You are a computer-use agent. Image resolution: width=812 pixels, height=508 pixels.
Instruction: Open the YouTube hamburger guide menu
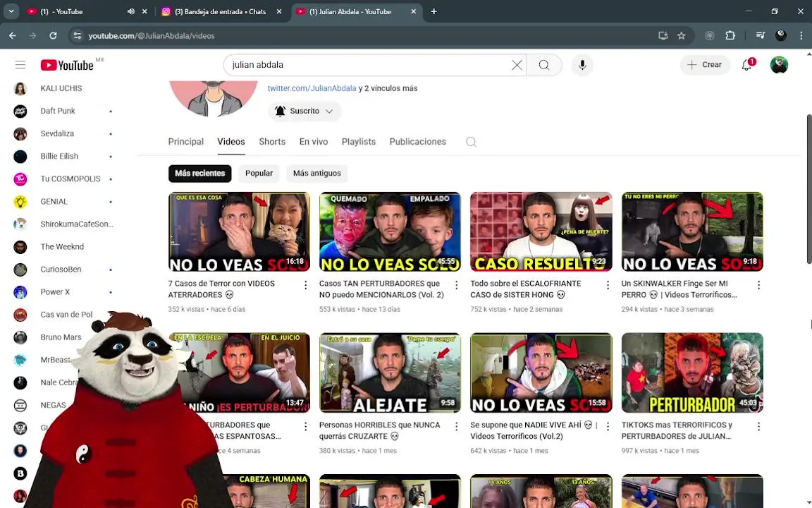[20, 65]
